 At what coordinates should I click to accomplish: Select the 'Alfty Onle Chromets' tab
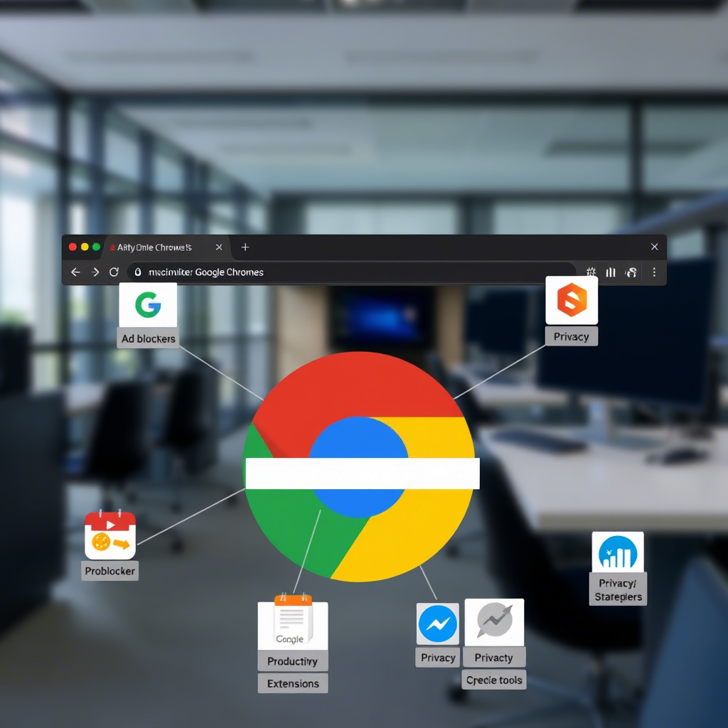165,247
